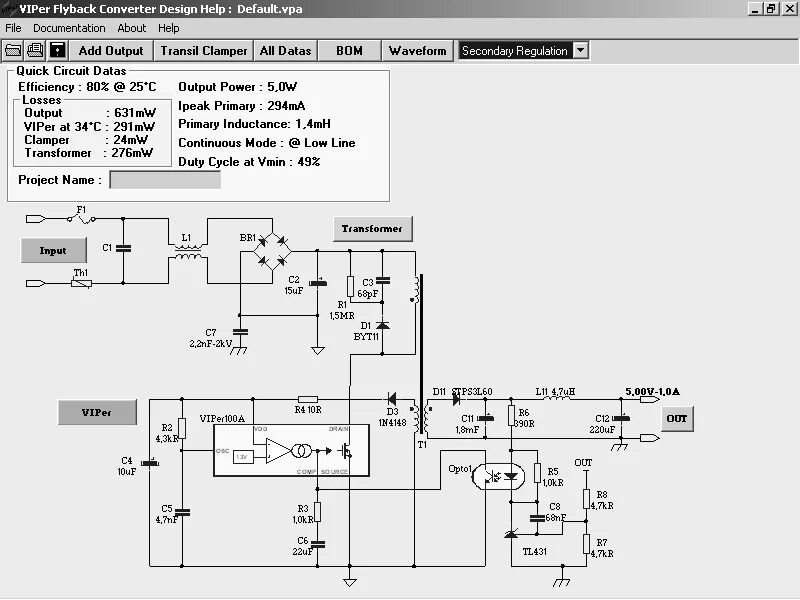Select the D3 1N4148 diode symbol

point(392,399)
